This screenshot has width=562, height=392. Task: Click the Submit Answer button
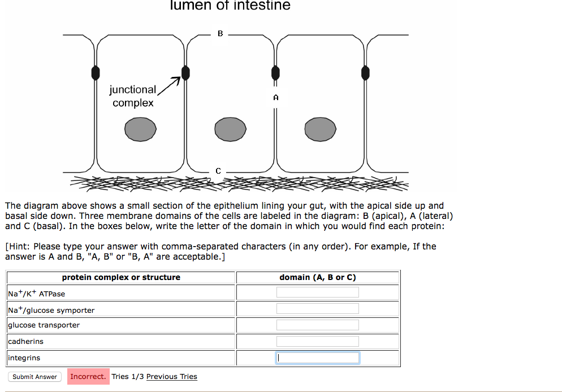(34, 376)
